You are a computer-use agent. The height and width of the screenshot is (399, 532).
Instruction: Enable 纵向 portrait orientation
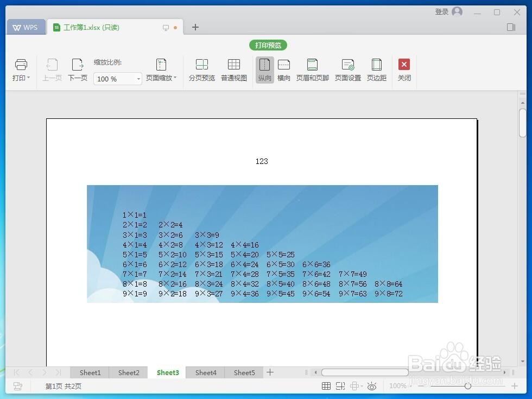264,69
